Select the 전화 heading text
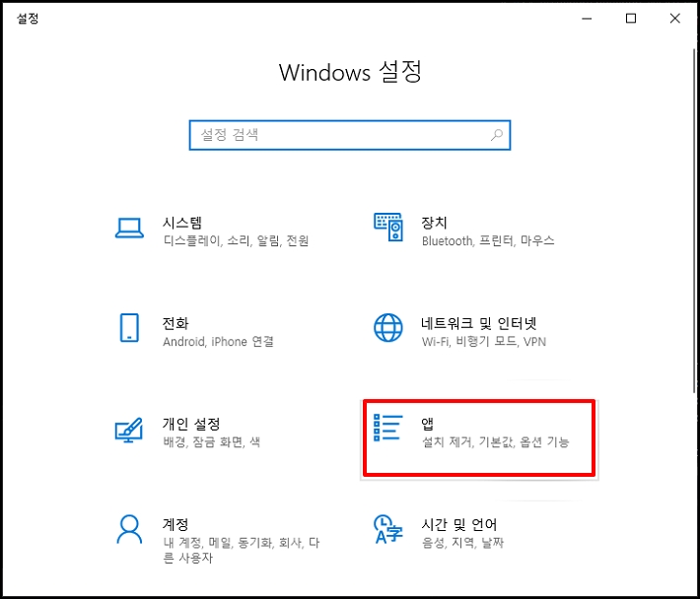 [175, 323]
